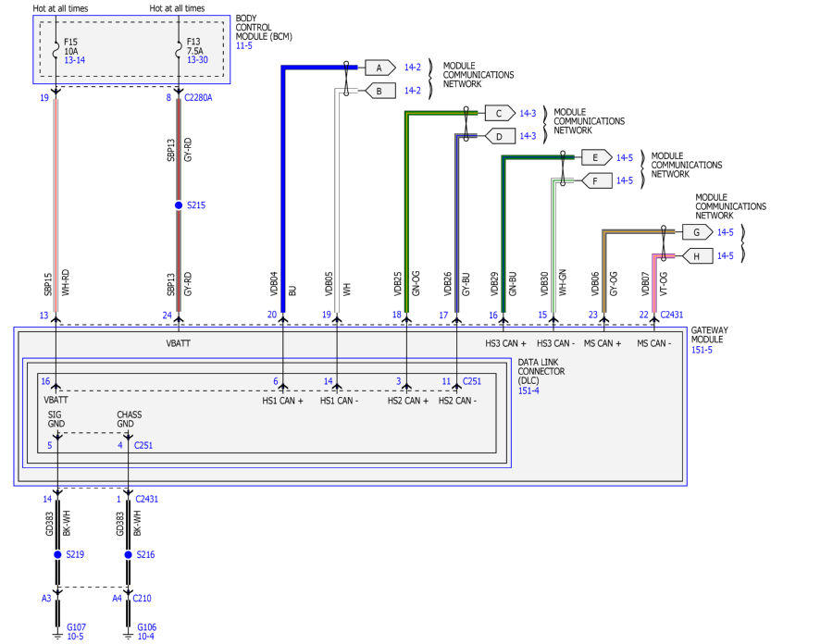Click the S219 splice dot
Screen dimensions: 833x644
pos(57,555)
